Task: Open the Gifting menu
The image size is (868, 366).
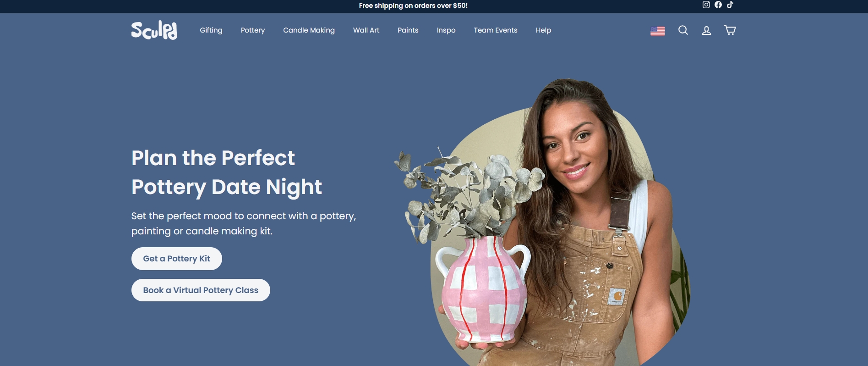Action: tap(211, 30)
